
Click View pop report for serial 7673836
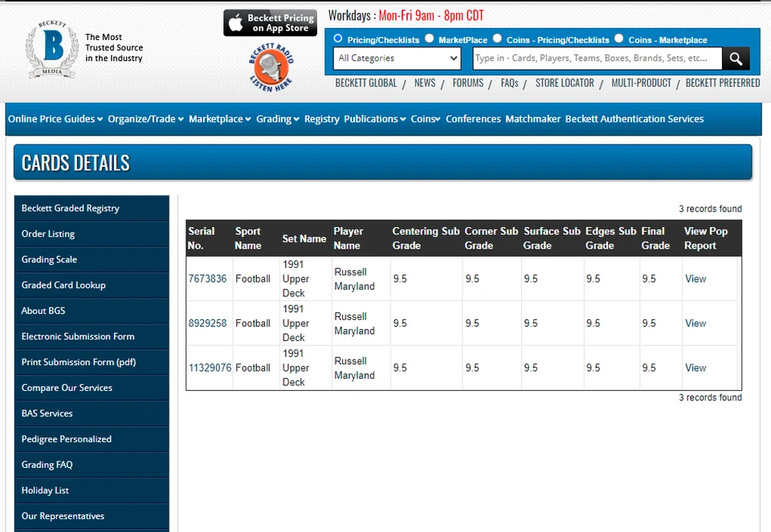point(696,278)
